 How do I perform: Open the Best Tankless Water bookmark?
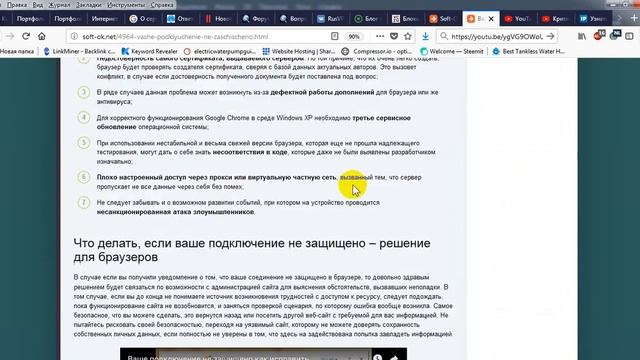click(x=529, y=51)
